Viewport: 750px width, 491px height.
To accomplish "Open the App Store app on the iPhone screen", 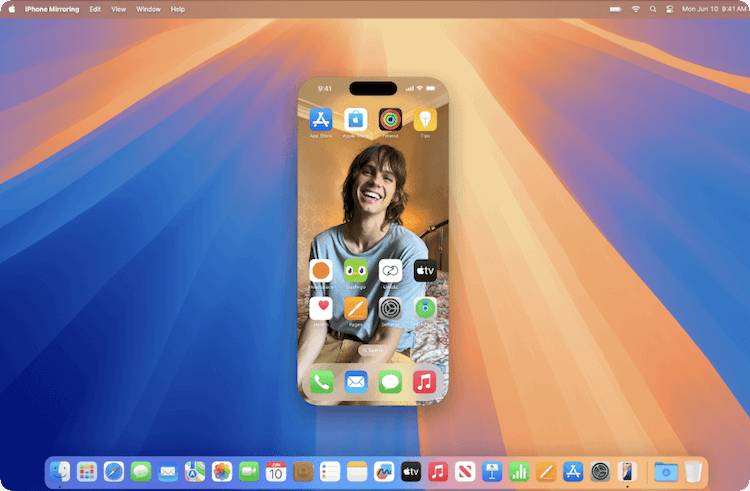I will coord(320,120).
